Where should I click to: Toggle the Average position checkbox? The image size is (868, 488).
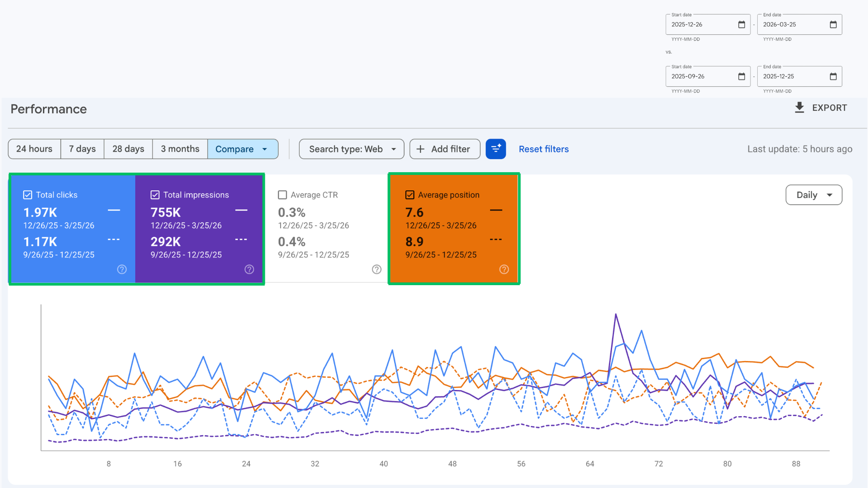pyautogui.click(x=410, y=195)
